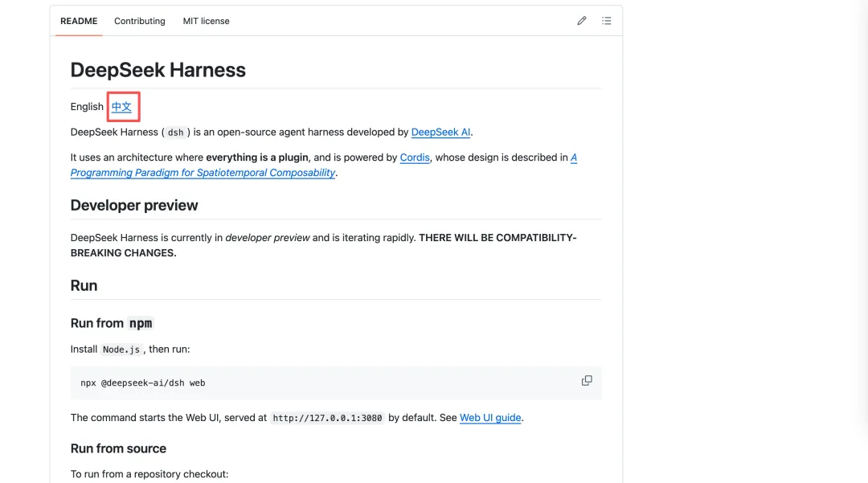Click the Node.js inline code text
The image size is (868, 483).
coord(121,350)
